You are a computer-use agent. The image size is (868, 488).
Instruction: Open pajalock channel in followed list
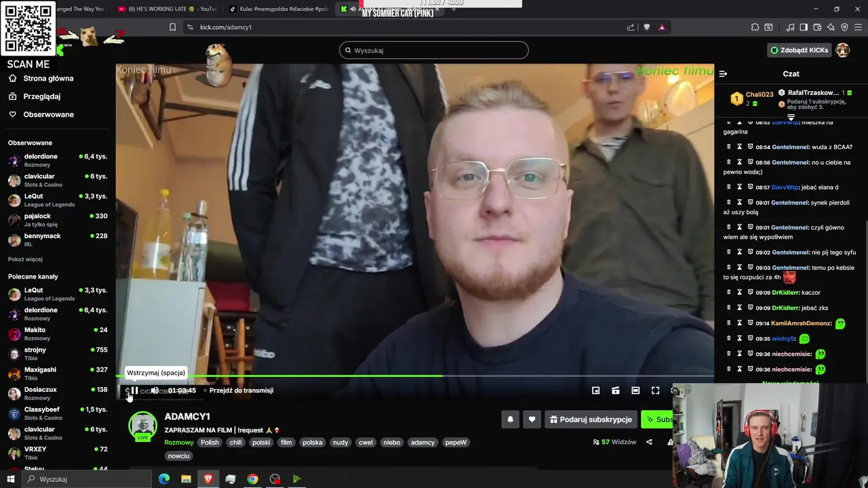[58, 220]
